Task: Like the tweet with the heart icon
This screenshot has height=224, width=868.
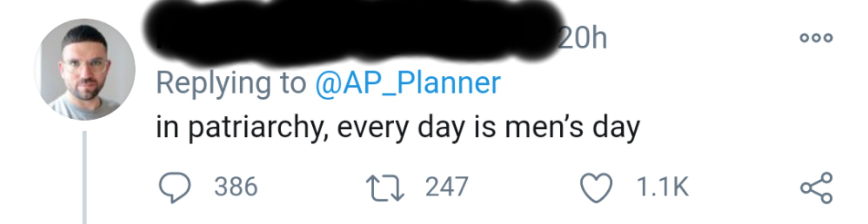Action: [x=596, y=188]
